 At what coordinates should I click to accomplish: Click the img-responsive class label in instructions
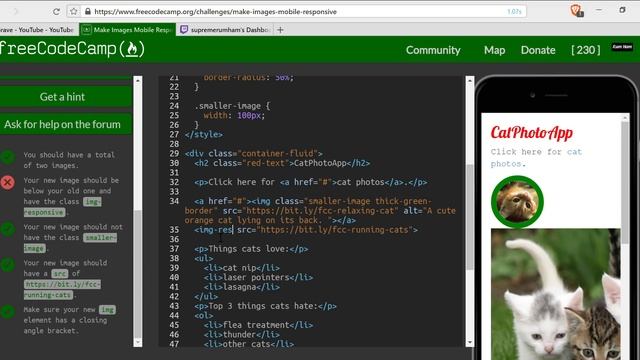tap(62, 207)
